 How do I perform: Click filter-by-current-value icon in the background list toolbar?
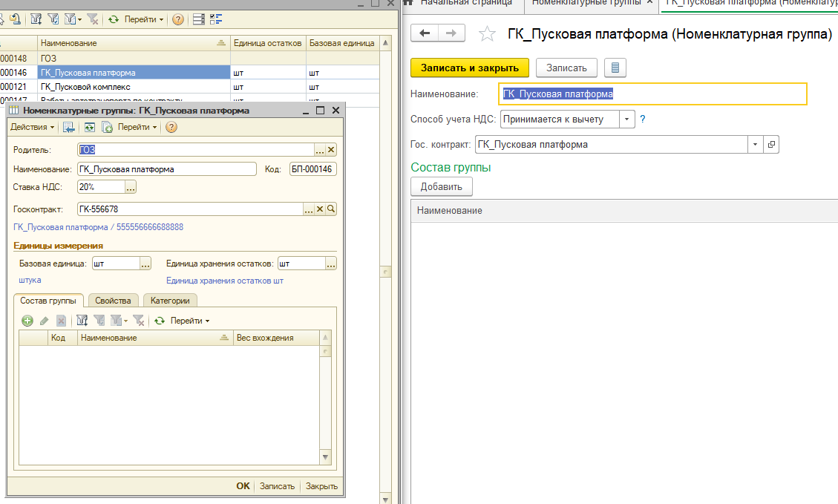[53, 20]
